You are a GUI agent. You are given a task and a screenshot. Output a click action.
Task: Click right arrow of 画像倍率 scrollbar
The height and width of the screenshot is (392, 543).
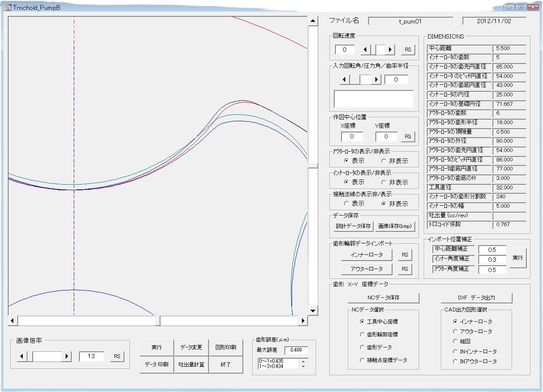coord(66,356)
